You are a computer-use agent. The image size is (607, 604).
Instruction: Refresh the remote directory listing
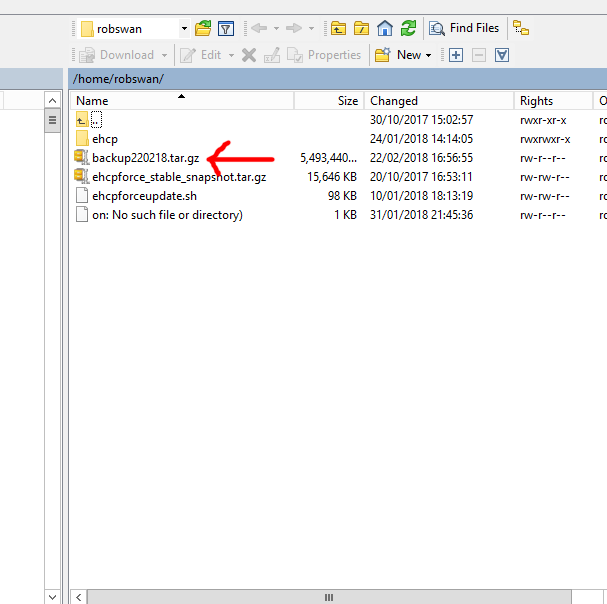tap(407, 28)
